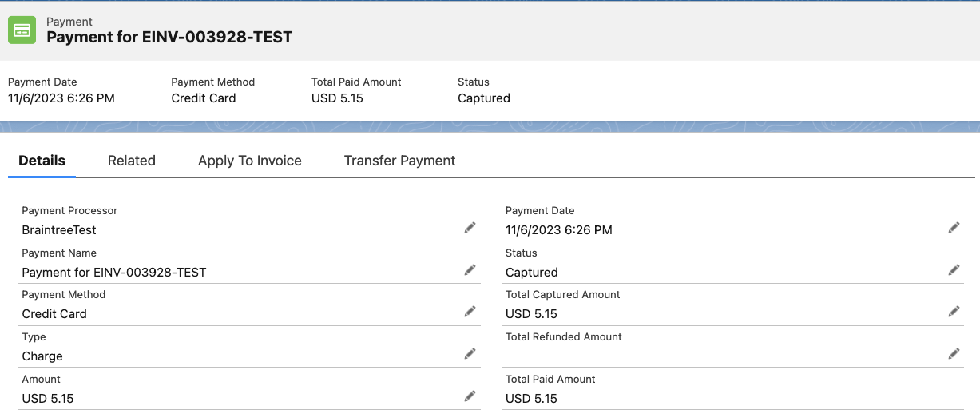Edit the Status field pencil icon

[954, 270]
